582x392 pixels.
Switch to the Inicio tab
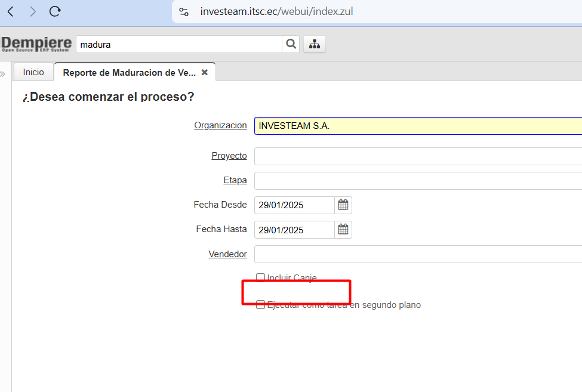click(33, 72)
